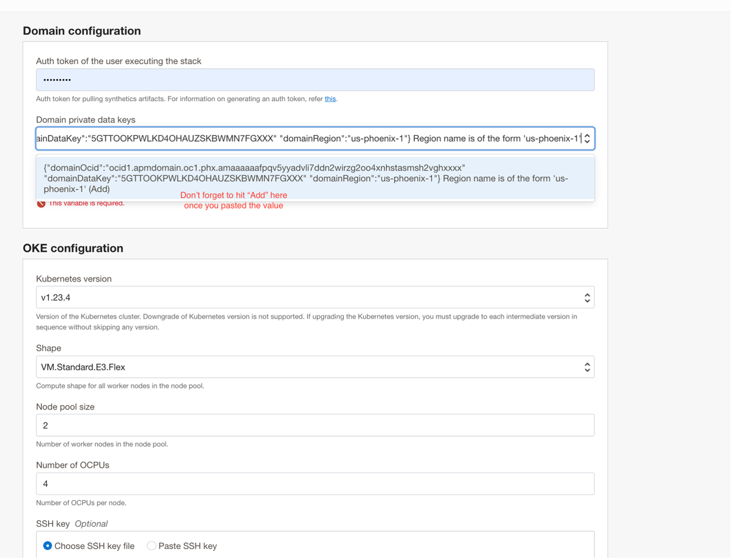Image resolution: width=733 pixels, height=560 pixels.
Task: Click the OKE configuration section heading
Action: coord(73,248)
